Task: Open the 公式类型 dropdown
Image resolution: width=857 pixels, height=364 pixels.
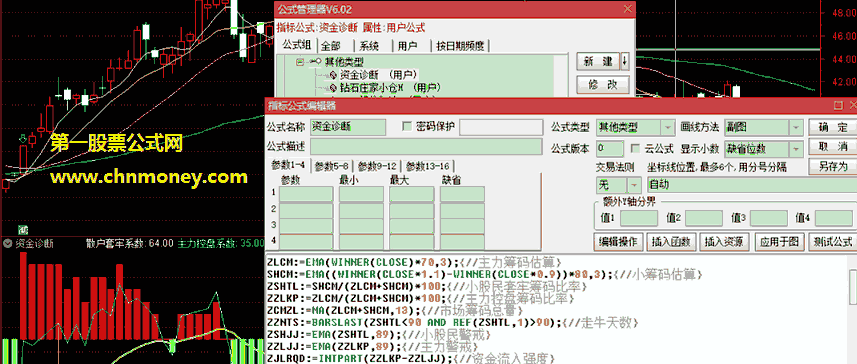Action: [668, 127]
